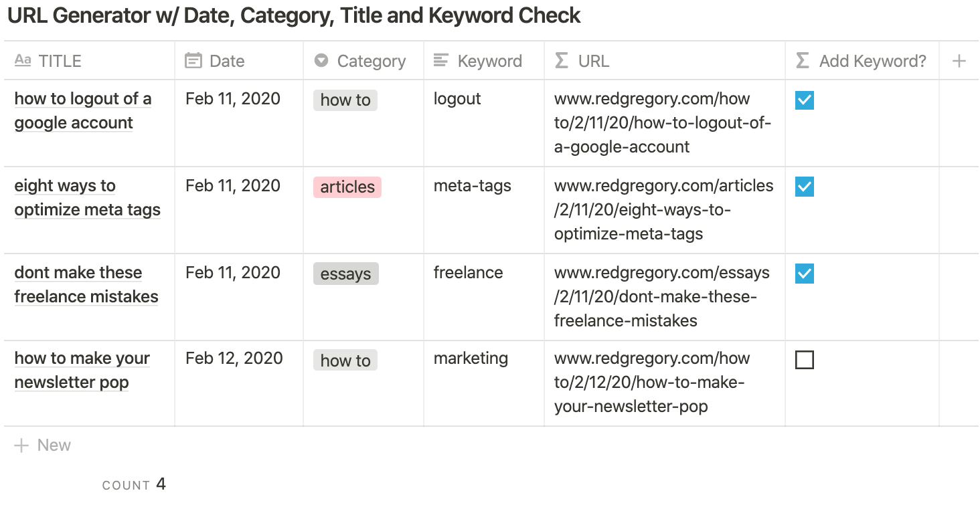
Task: Click sigma icon beside Add Keyword header
Action: 803,61
